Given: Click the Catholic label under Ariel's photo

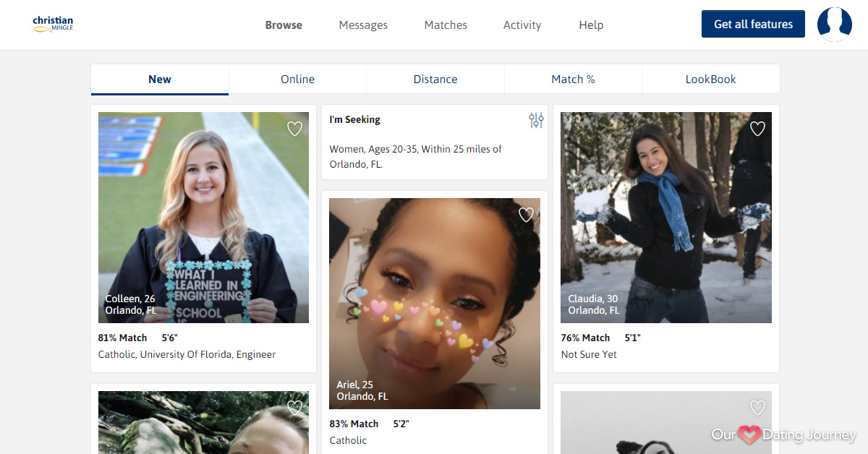Looking at the screenshot, I should 348,440.
